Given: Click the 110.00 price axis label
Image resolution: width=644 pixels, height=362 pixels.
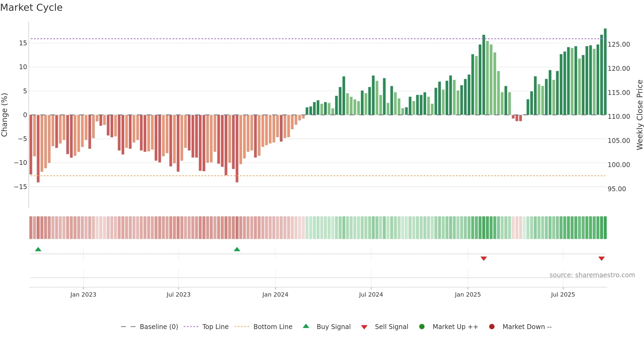Looking at the screenshot, I should [619, 117].
